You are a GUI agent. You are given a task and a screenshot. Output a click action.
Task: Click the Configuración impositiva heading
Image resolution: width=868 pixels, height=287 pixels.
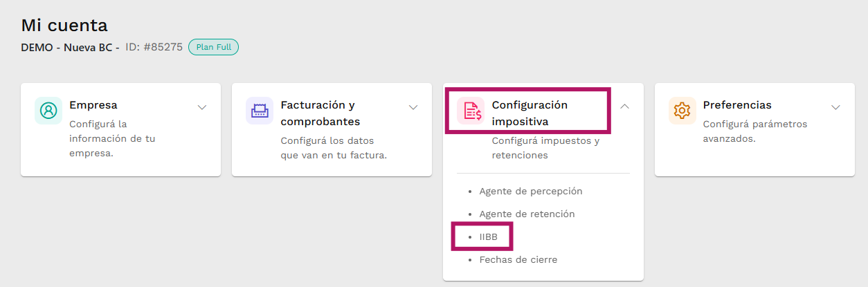tap(530, 113)
